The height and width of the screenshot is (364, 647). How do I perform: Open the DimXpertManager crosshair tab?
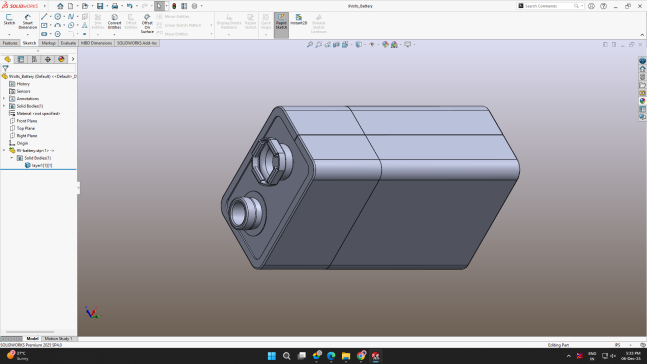(x=48, y=59)
